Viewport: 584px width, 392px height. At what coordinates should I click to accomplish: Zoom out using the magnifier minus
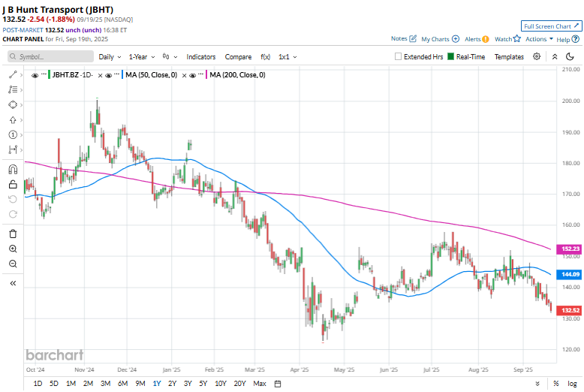tap(13, 264)
